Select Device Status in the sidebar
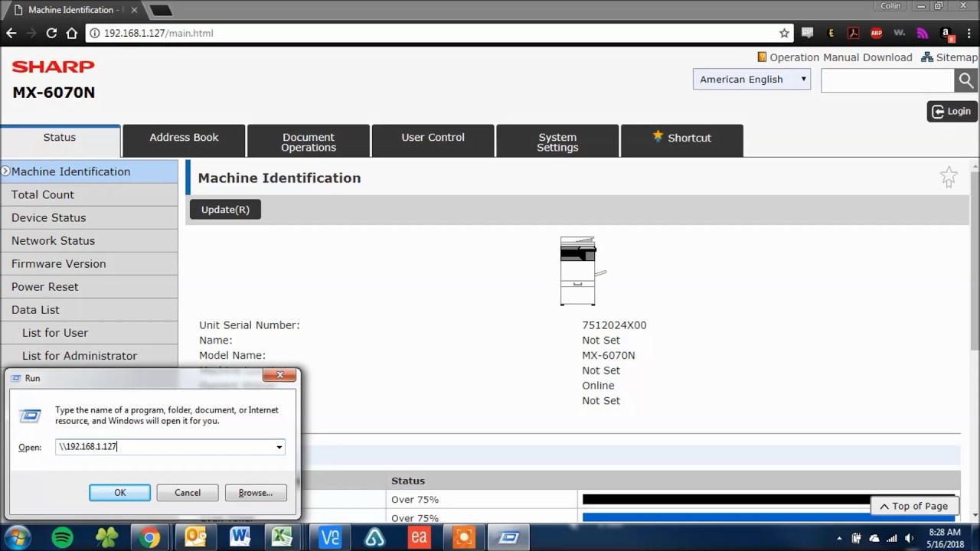Viewport: 980px width, 551px height. click(x=89, y=217)
